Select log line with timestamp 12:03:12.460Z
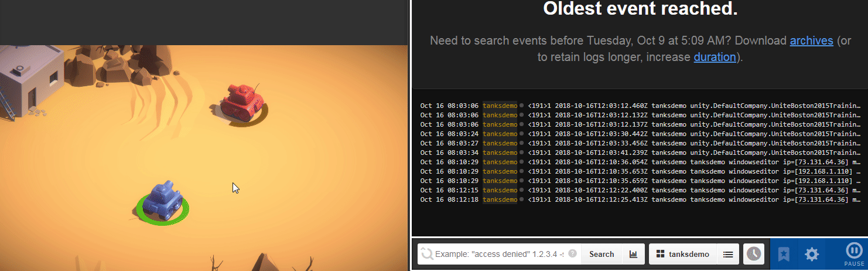The width and height of the screenshot is (868, 271). (641, 106)
